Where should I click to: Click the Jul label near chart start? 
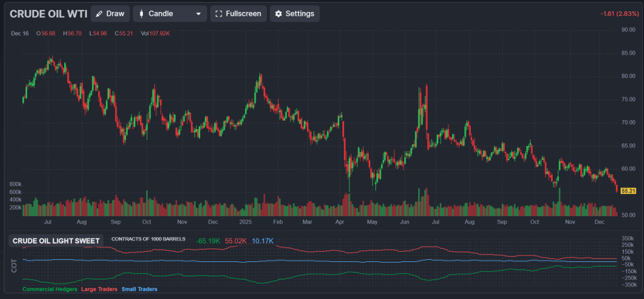coord(48,222)
